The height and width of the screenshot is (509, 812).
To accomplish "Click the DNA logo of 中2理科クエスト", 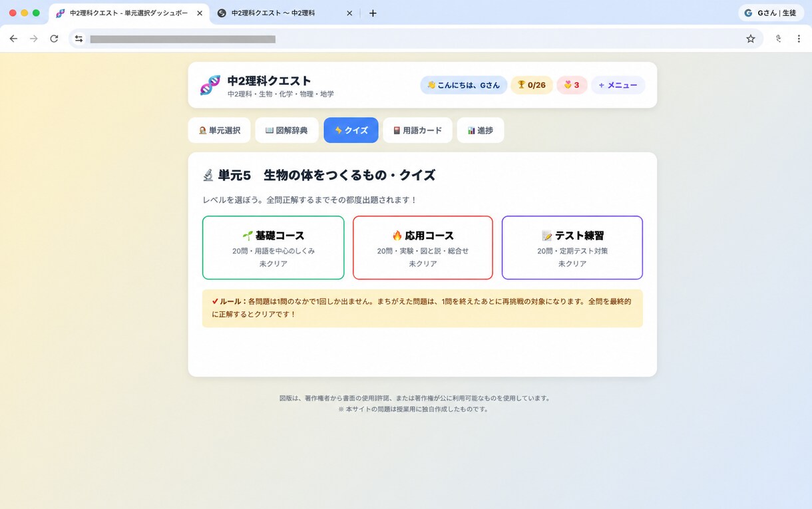I will point(210,85).
